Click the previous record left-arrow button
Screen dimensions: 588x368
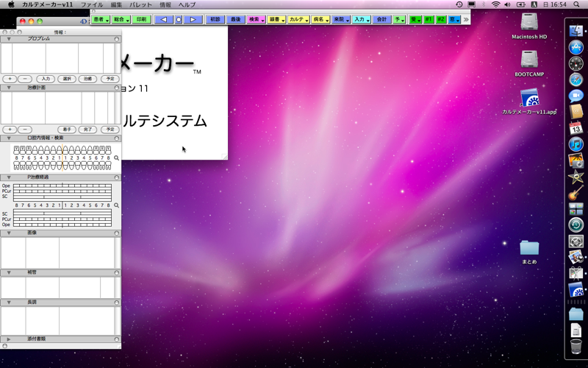coord(164,19)
